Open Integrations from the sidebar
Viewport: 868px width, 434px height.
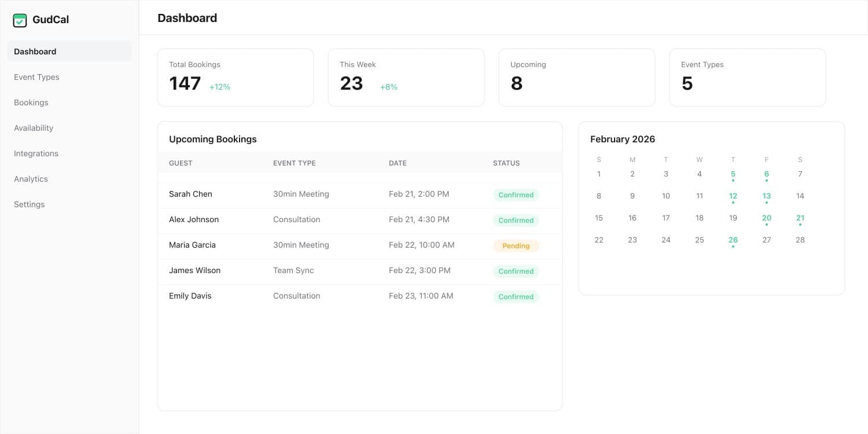(36, 153)
